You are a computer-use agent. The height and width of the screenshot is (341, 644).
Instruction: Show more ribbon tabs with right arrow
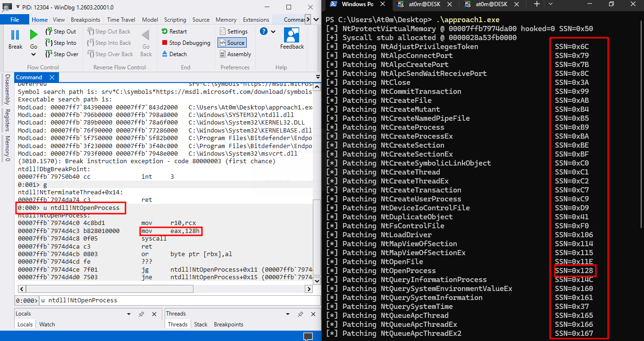309,19
